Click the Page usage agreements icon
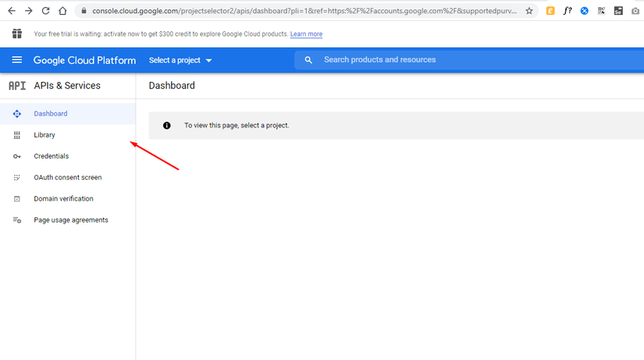644x360 pixels. (x=17, y=220)
